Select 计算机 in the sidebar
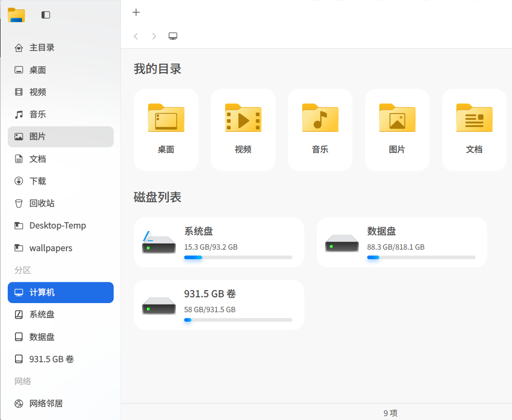The image size is (512, 420). [61, 293]
